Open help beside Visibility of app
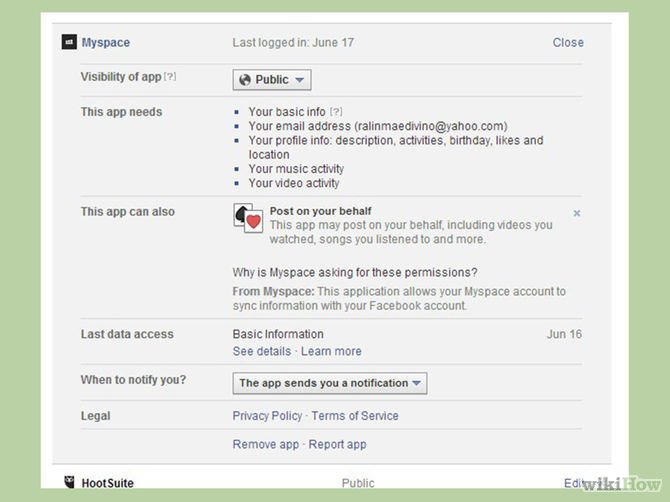This screenshot has width=670, height=502. (x=170, y=78)
